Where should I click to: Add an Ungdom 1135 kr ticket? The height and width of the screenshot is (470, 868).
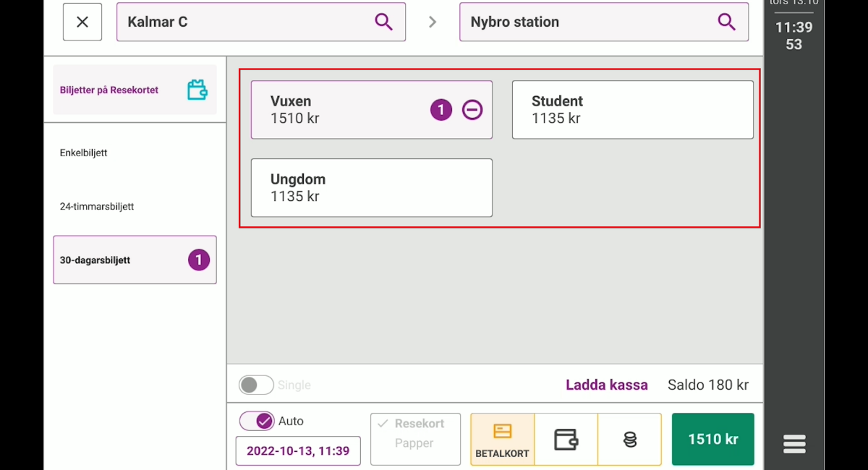[x=372, y=188]
